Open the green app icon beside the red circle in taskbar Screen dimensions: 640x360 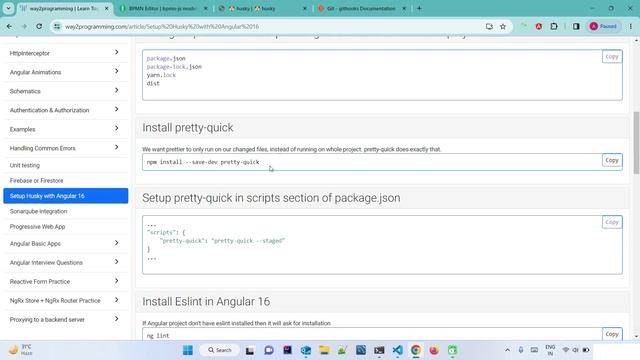[x=452, y=350]
